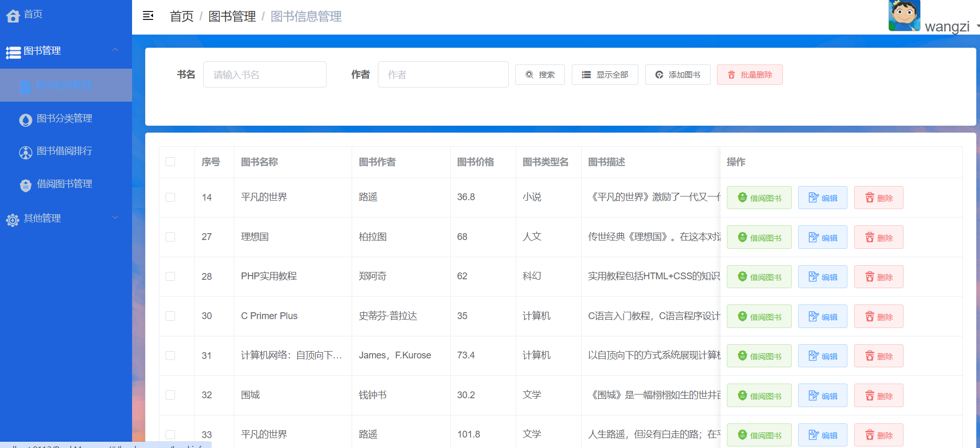Viewport: 980px width, 448px height.
Task: Click the 其他管理 gear icon
Action: pos(13,220)
